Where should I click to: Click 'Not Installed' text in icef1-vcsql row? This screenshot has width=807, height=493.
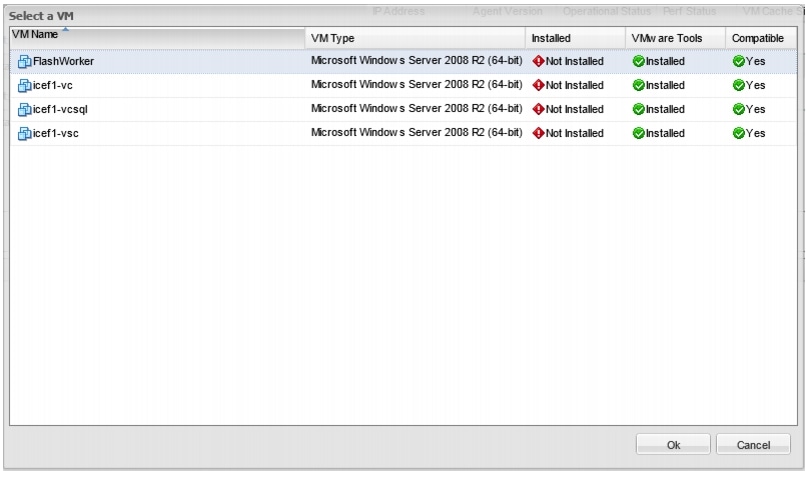click(x=574, y=109)
